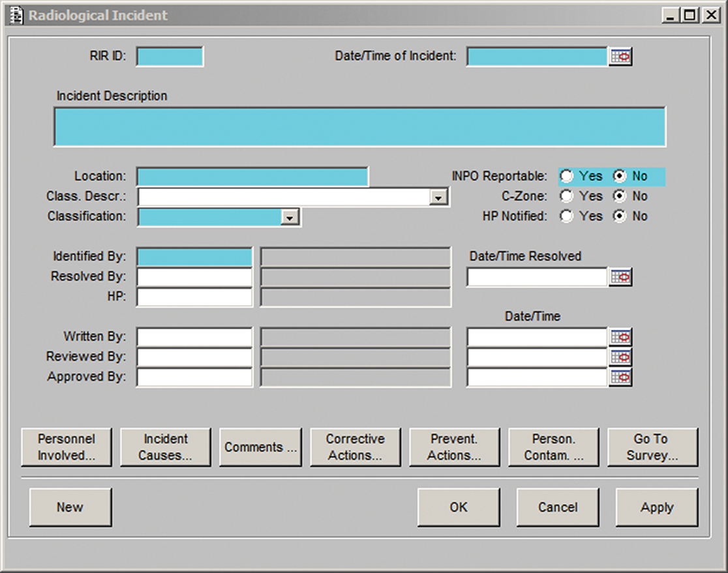Focus the RIR ID field

[170, 57]
